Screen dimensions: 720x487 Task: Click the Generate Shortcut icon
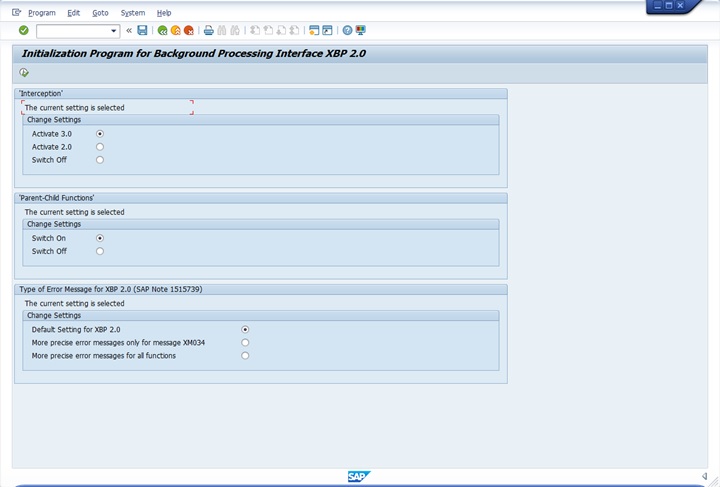(x=327, y=30)
